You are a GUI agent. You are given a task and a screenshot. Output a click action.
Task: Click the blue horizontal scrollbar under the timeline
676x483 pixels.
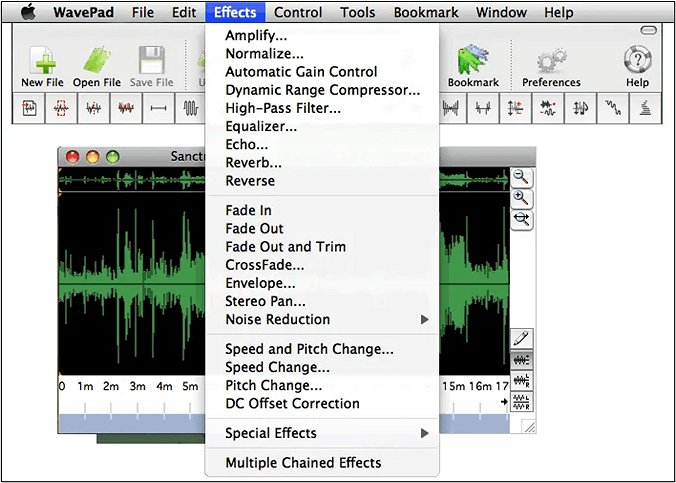click(x=132, y=423)
